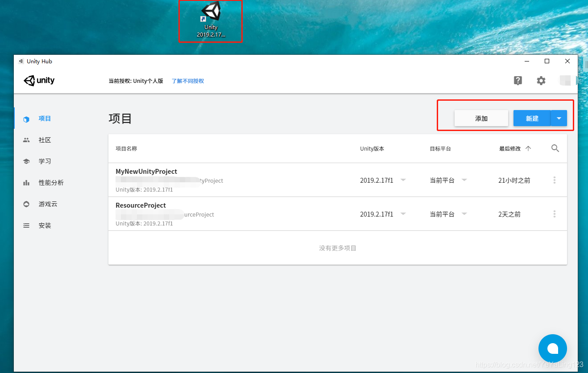Click the performance analysis bar chart icon
Screen dimensions: 588x373
[x=26, y=183]
